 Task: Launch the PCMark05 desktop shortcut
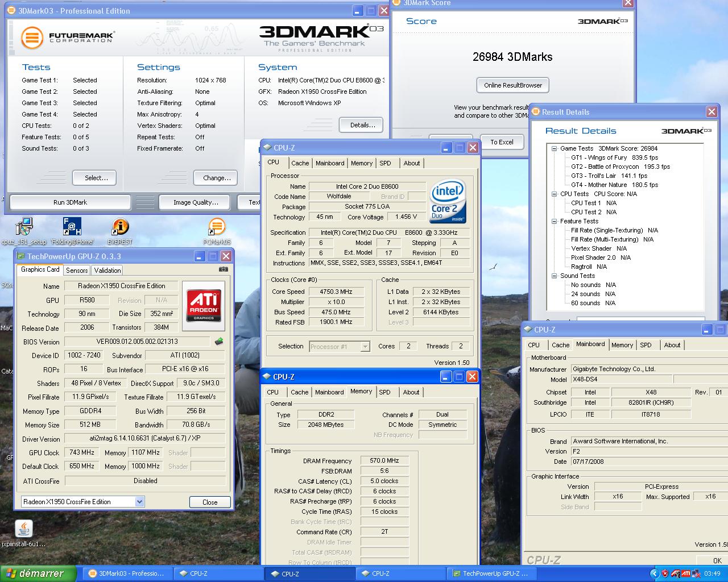point(217,227)
